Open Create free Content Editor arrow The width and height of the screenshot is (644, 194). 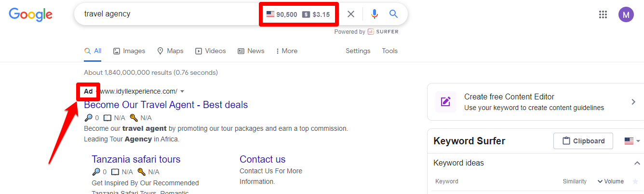click(633, 102)
